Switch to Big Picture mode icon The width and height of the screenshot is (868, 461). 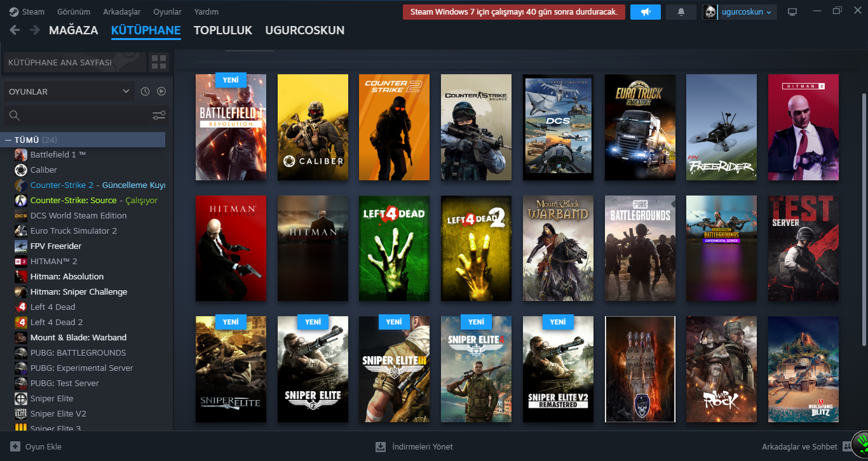point(792,12)
